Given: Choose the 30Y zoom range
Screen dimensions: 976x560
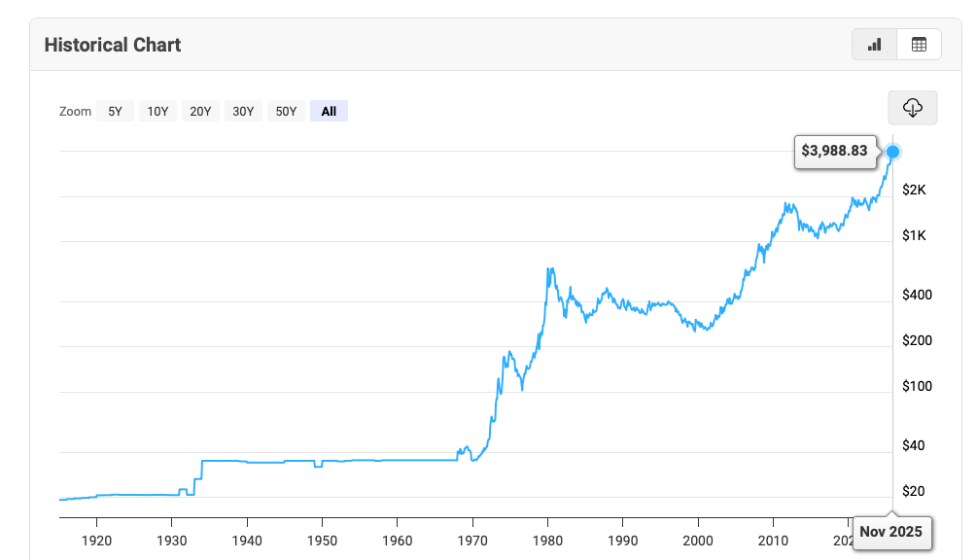Looking at the screenshot, I should point(243,111).
